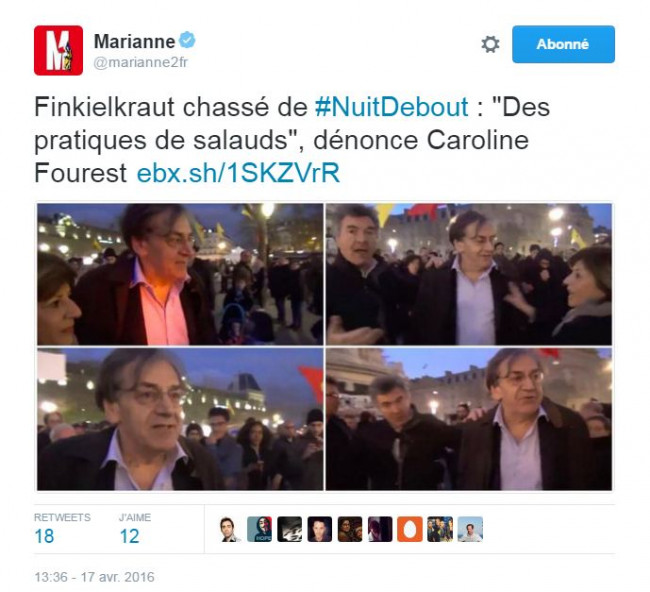Show the 12 J'aime list
Screen dimensions: 650x592
[135, 529]
